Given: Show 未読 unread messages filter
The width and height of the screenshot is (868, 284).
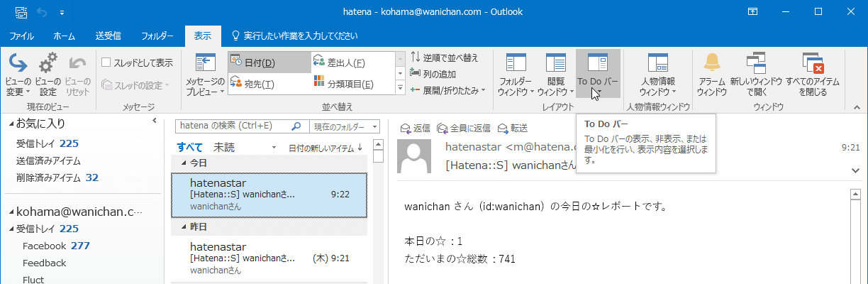Looking at the screenshot, I should click(x=224, y=148).
